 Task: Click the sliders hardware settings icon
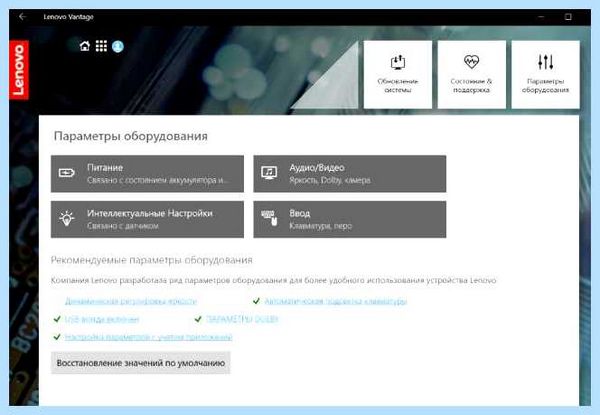[545, 62]
